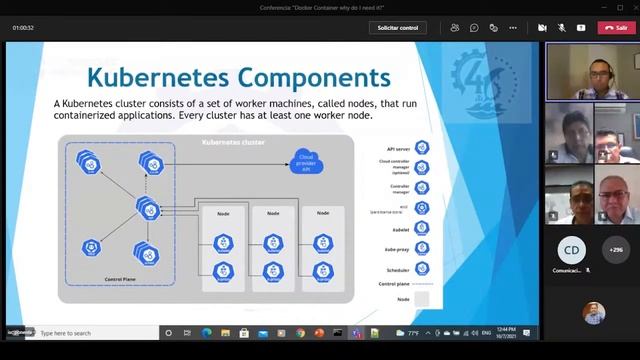Expand the hidden system tray icons chevron
Image resolution: width=640 pixels, height=360 pixels.
428,333
